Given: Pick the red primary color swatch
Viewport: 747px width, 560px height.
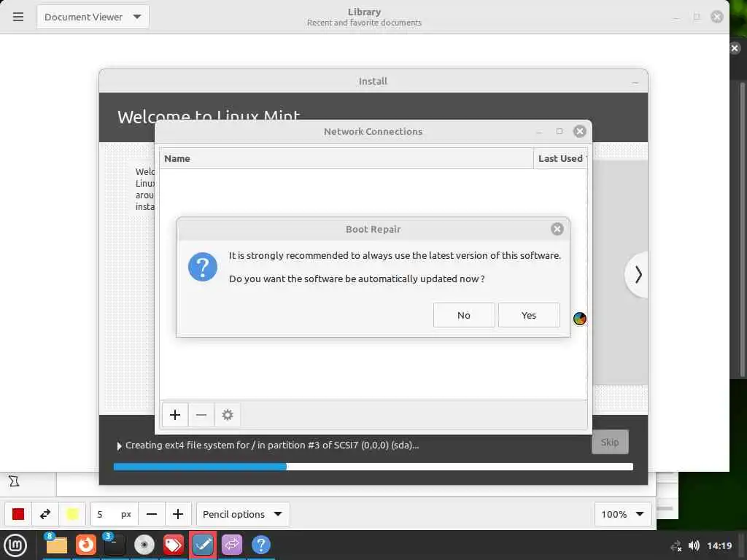Looking at the screenshot, I should 18,514.
